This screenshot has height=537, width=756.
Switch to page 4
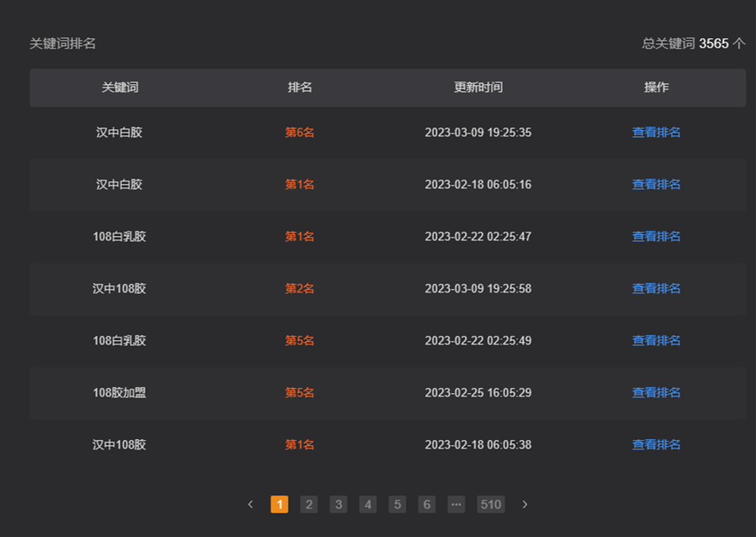click(x=368, y=504)
